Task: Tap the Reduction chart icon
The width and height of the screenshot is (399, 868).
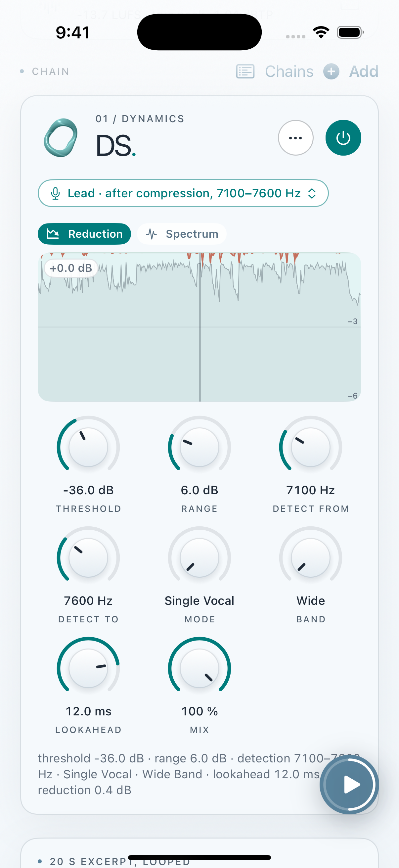Action: (x=53, y=233)
